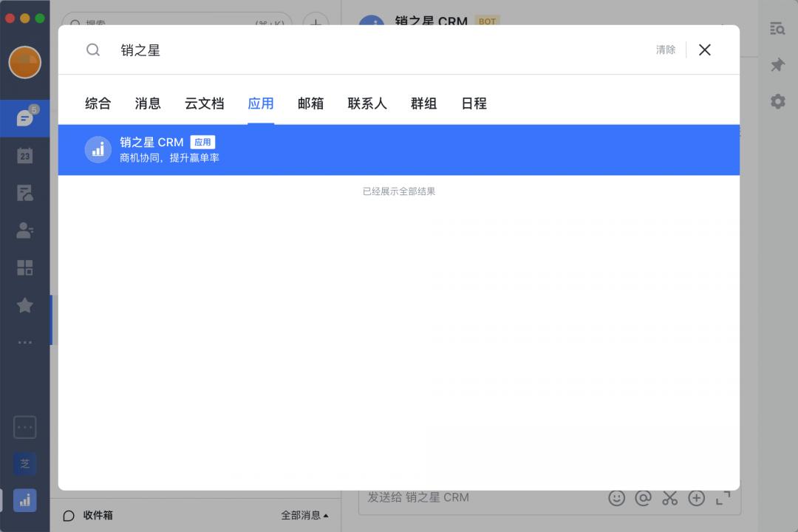Click the 清除 clear link
The height and width of the screenshot is (532, 798).
click(x=666, y=50)
